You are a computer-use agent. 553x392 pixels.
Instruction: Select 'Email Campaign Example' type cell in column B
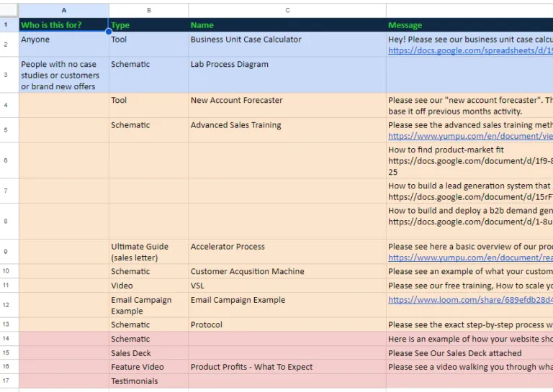tap(149, 305)
